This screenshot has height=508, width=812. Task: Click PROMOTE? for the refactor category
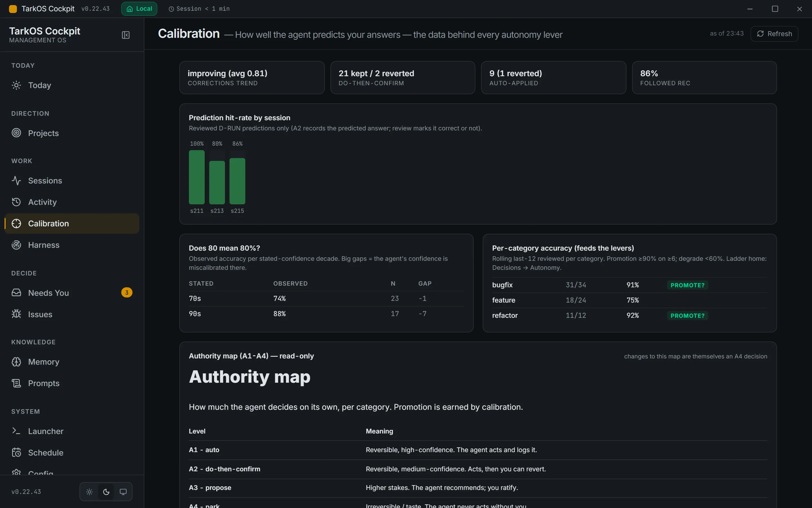[687, 316]
